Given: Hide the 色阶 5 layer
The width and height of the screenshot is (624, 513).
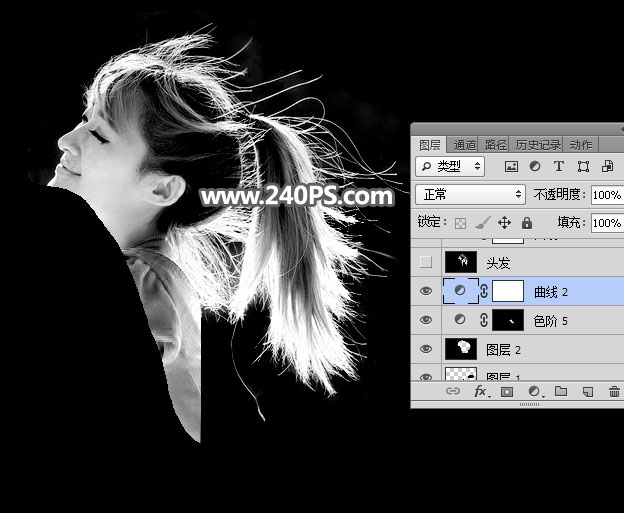Looking at the screenshot, I should click(427, 320).
